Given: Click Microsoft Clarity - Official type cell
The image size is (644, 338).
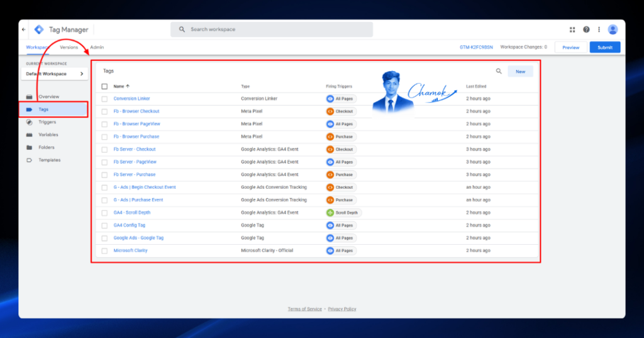Looking at the screenshot, I should pos(267,251).
